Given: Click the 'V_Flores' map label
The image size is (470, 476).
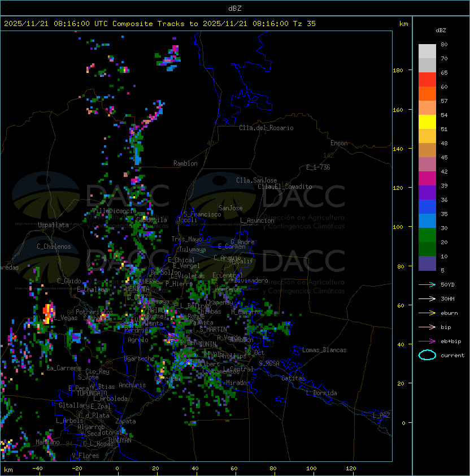Looking at the screenshot, I should click(x=85, y=456).
